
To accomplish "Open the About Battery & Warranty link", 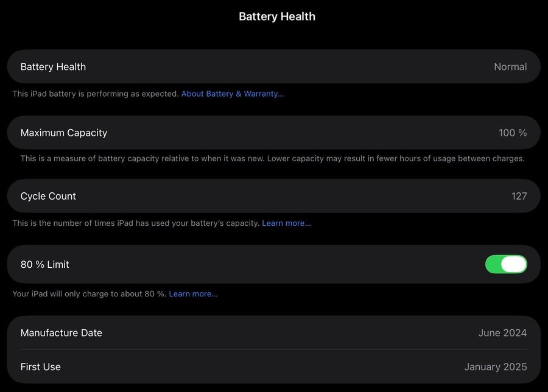I will tap(233, 94).
